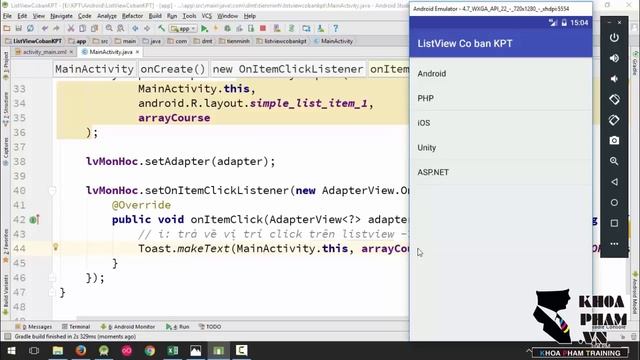Viewport: 640px width, 360px height.
Task: Click the red Stop icon
Action: tap(263, 29)
